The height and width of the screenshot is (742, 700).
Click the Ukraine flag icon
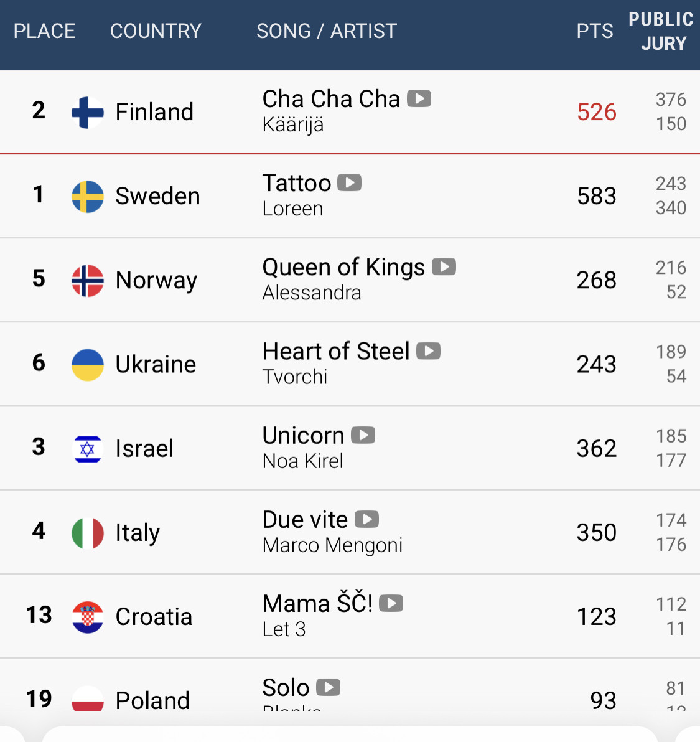point(88,365)
